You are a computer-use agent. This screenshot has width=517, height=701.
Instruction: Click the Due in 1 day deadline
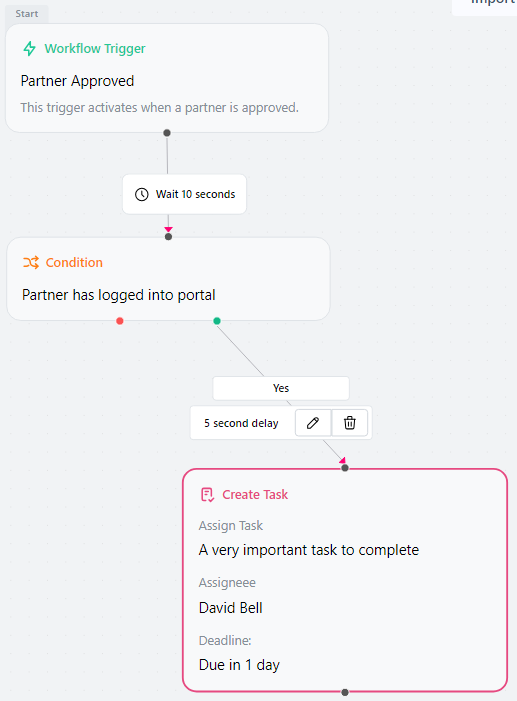tap(239, 665)
